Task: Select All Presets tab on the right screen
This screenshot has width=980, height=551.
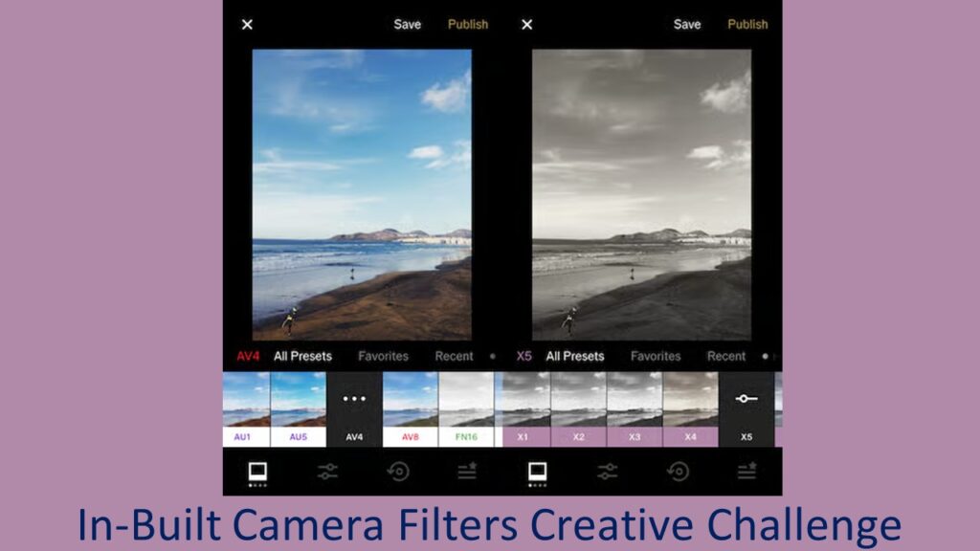Action: (575, 356)
